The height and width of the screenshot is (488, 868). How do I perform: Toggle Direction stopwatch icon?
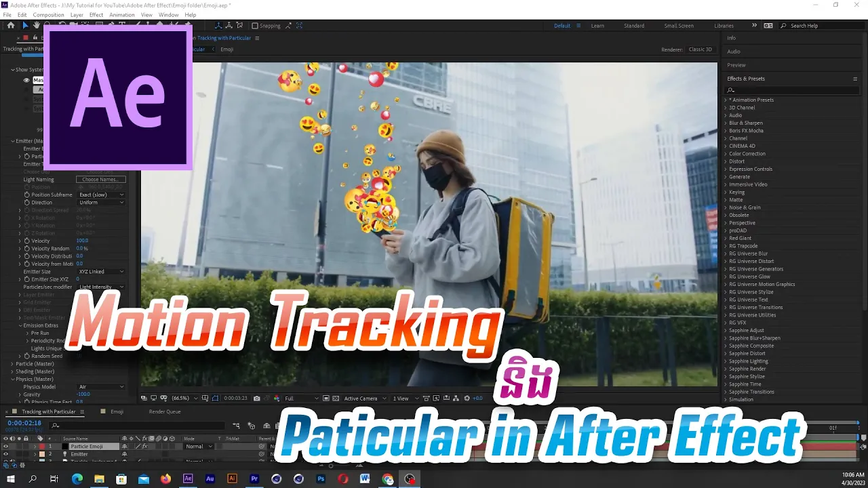pyautogui.click(x=27, y=203)
